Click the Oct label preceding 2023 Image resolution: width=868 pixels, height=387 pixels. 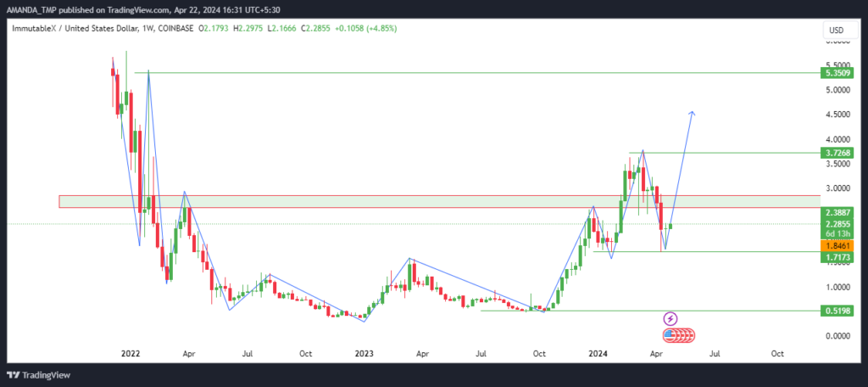pos(305,353)
